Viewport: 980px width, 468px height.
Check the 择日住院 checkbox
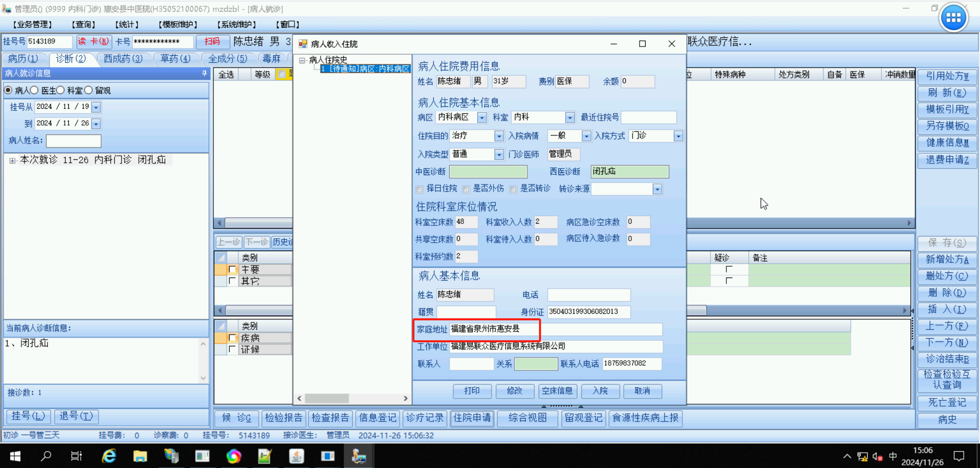point(420,189)
